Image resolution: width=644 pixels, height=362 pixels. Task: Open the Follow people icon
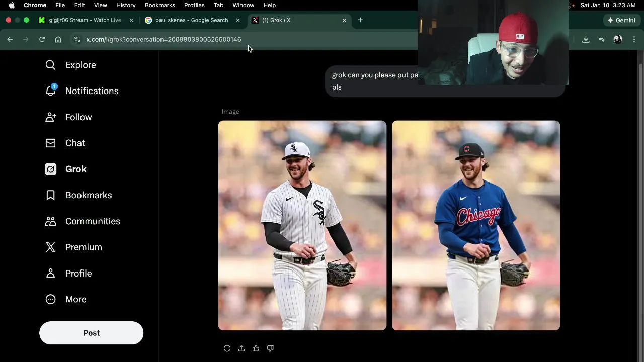pos(51,117)
